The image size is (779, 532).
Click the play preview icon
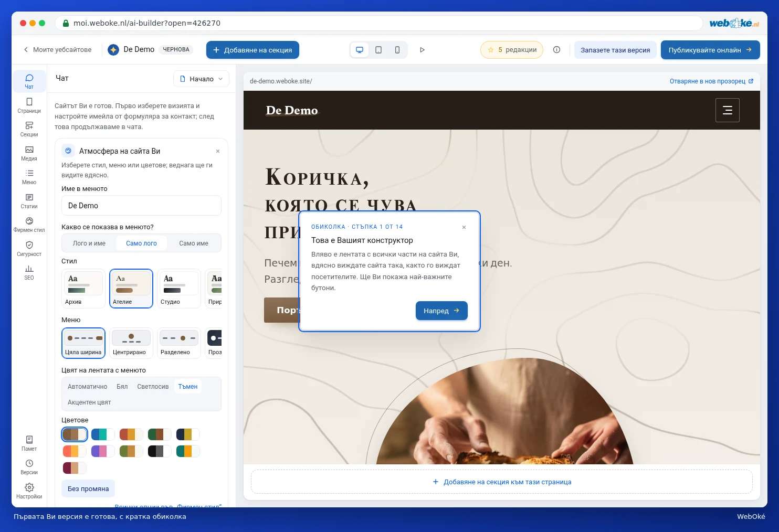tap(422, 50)
